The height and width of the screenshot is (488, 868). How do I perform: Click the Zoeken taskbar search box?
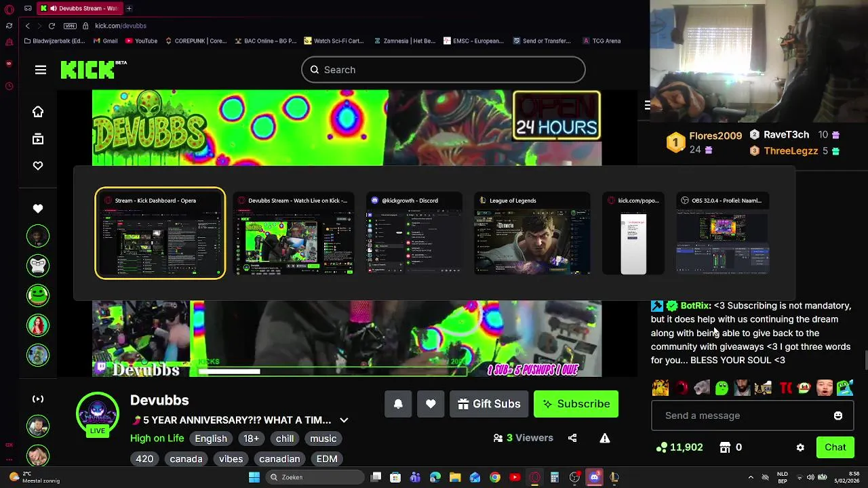[315, 477]
